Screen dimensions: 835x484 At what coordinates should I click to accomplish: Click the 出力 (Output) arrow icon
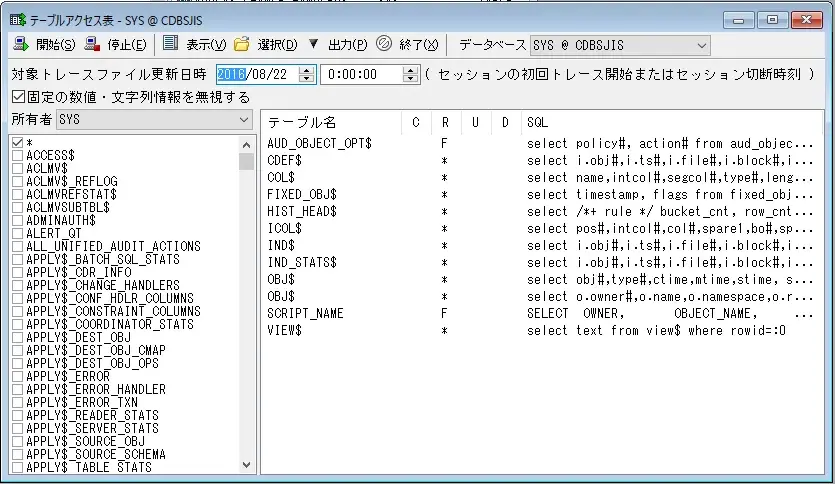pos(313,44)
